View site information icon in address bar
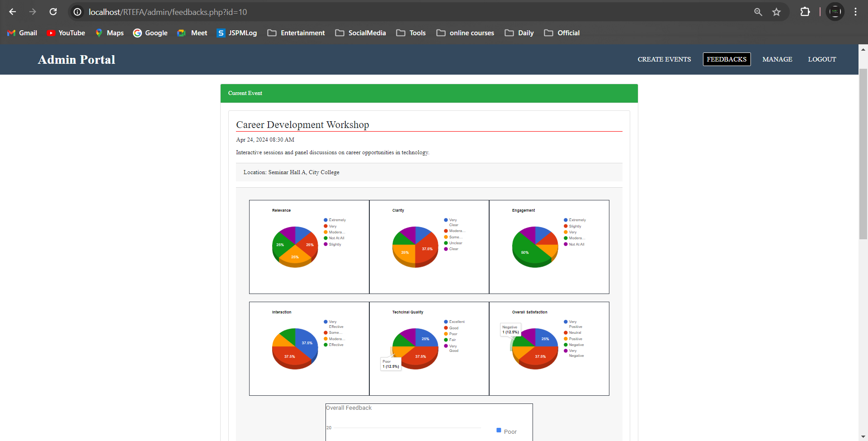The height and width of the screenshot is (441, 868). (x=77, y=12)
